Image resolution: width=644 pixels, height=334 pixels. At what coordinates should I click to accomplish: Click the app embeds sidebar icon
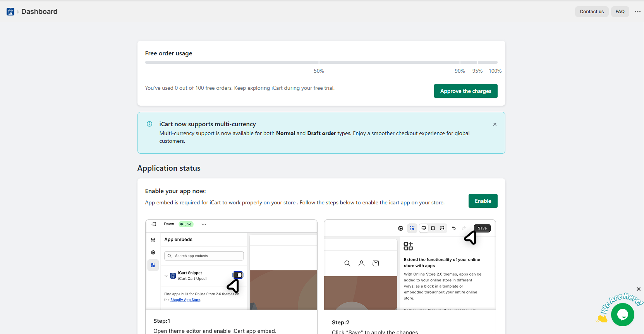point(153,265)
